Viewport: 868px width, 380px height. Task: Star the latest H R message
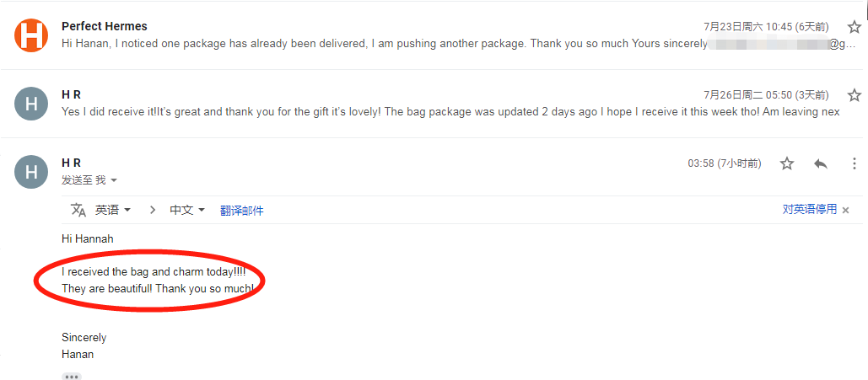click(787, 163)
